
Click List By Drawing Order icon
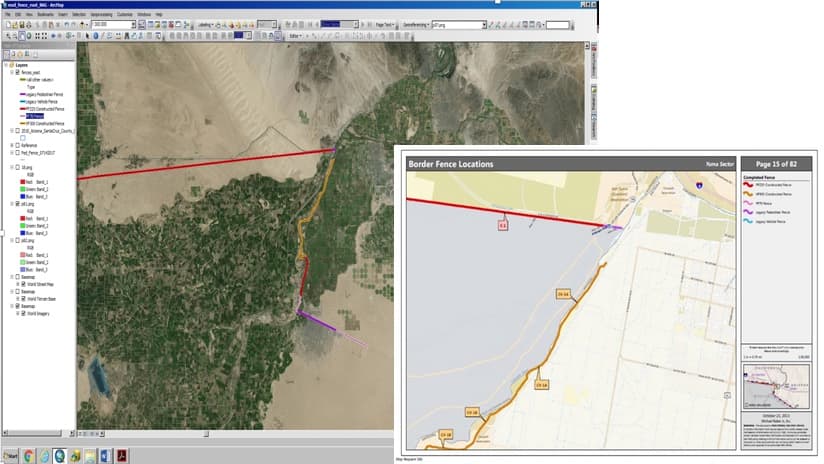7,54
